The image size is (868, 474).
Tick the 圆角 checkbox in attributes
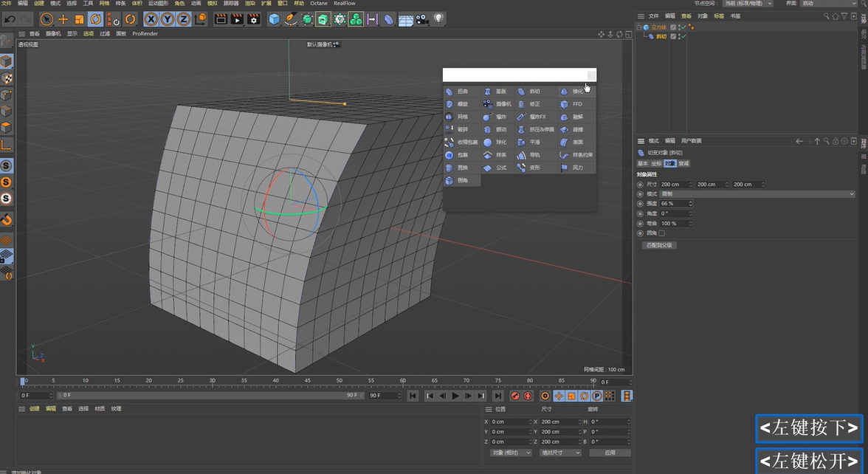click(x=661, y=233)
